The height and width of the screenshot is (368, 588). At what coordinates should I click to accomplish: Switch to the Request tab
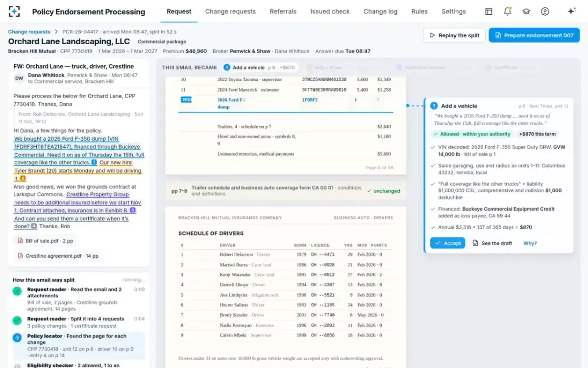pyautogui.click(x=179, y=11)
